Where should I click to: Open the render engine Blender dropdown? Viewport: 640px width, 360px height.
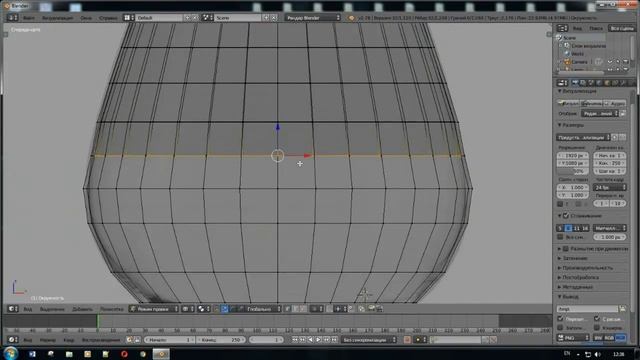[x=313, y=18]
